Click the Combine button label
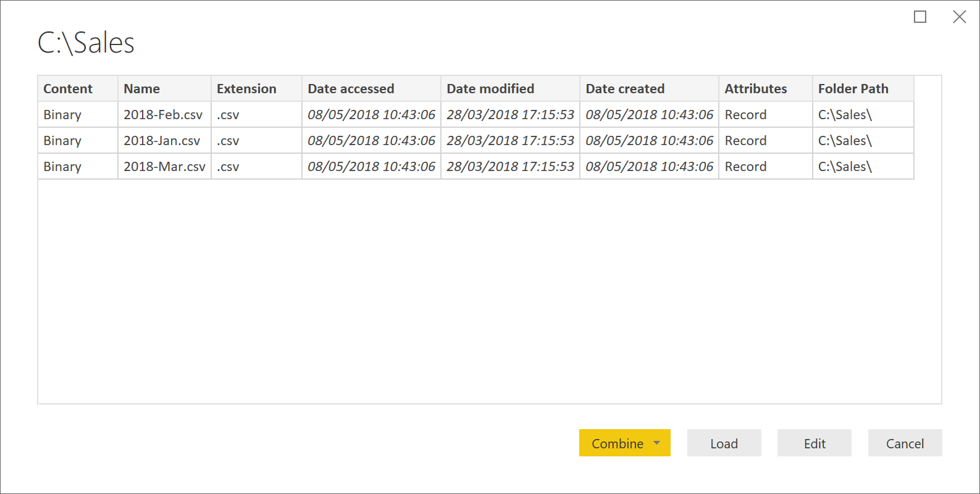 click(x=618, y=443)
